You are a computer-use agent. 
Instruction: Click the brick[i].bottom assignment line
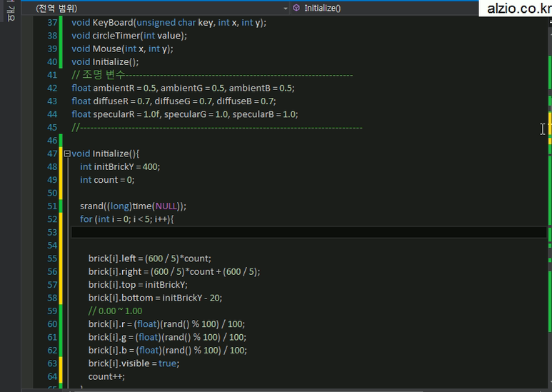(x=155, y=298)
